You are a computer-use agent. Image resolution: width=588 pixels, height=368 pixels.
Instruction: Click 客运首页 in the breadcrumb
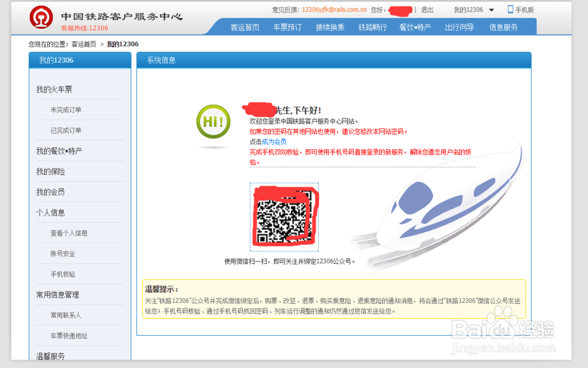[83, 44]
